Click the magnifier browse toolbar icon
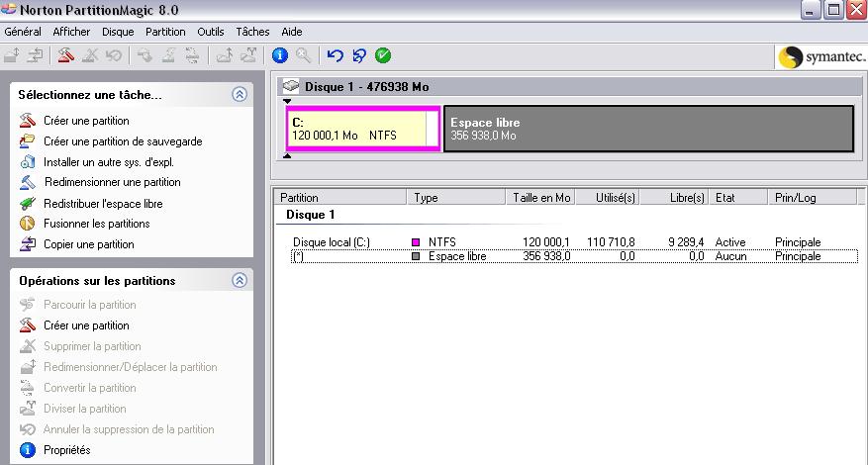The height and width of the screenshot is (465, 868). (304, 55)
